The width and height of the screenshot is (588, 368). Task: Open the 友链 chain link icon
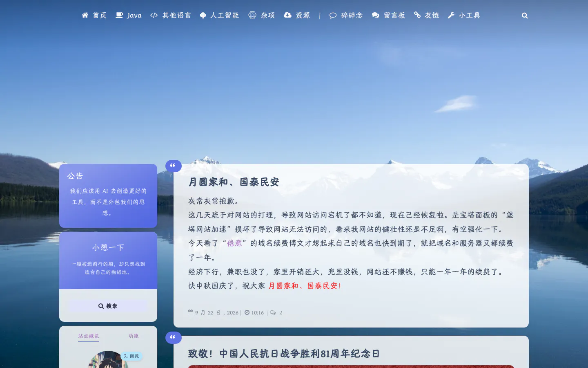pos(417,15)
